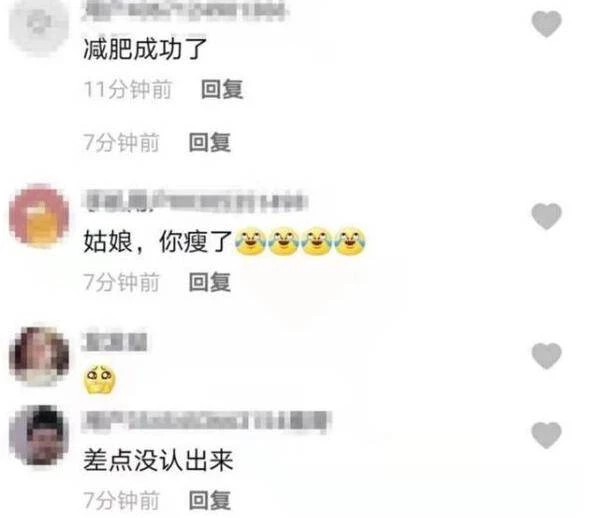Viewport: 591px width, 518px height.
Task: Like the "减肥成功了" comment with its heart
Action: tap(546, 24)
